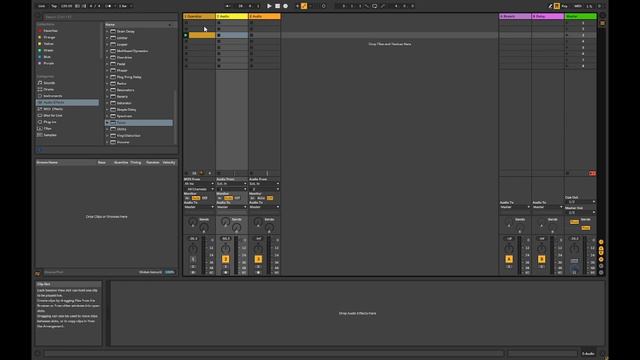Open track 1 MIDI From dropdown
The height and width of the screenshot is (360, 640).
point(199,184)
